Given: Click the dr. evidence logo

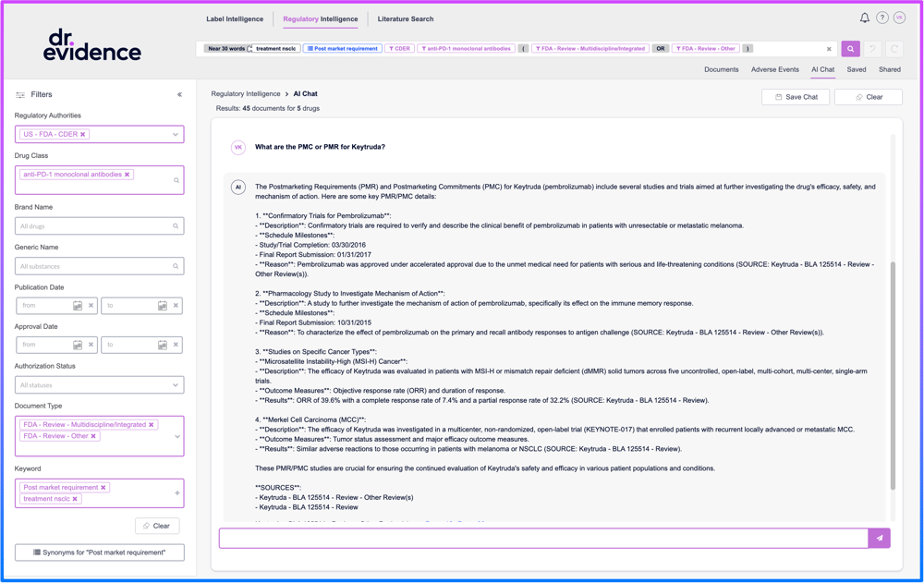Looking at the screenshot, I should [91, 45].
